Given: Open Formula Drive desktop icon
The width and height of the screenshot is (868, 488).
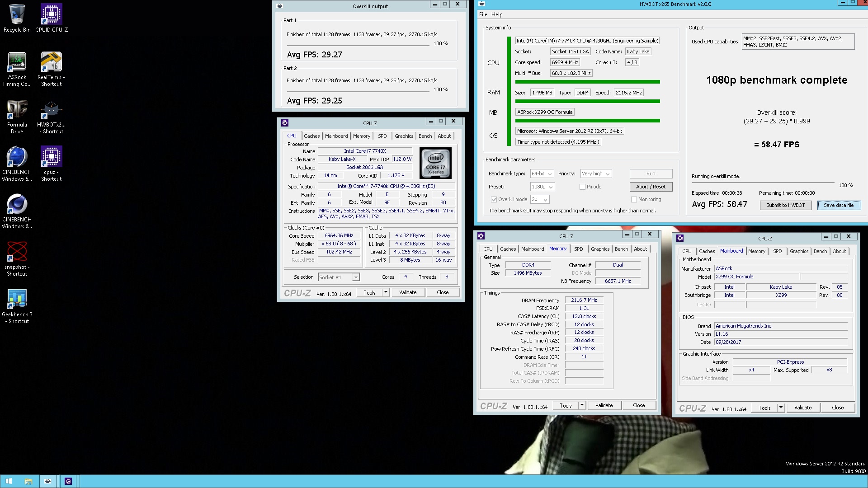Looking at the screenshot, I should click(x=17, y=117).
